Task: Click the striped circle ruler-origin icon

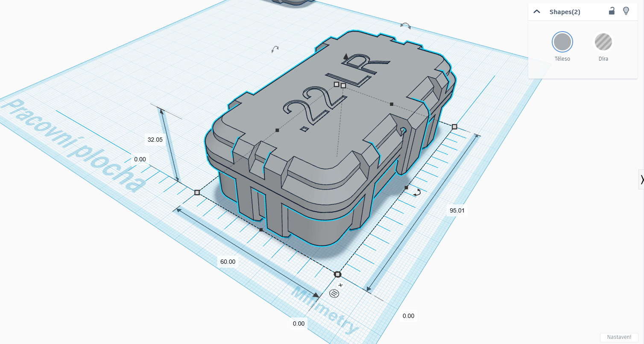Action: pyautogui.click(x=334, y=293)
